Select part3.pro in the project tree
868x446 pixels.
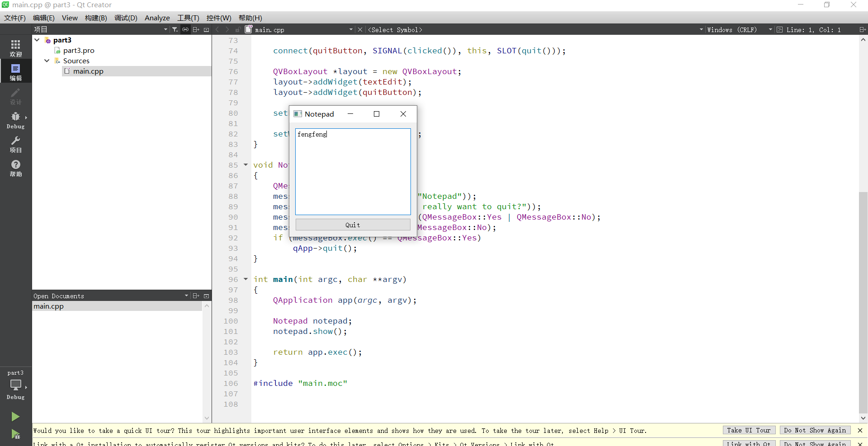point(79,50)
